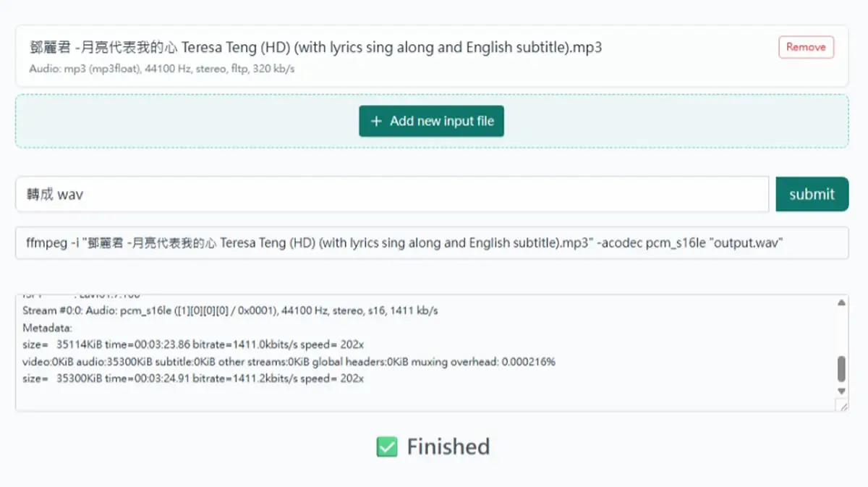
Task: Click the Add new input file button
Action: tap(431, 121)
